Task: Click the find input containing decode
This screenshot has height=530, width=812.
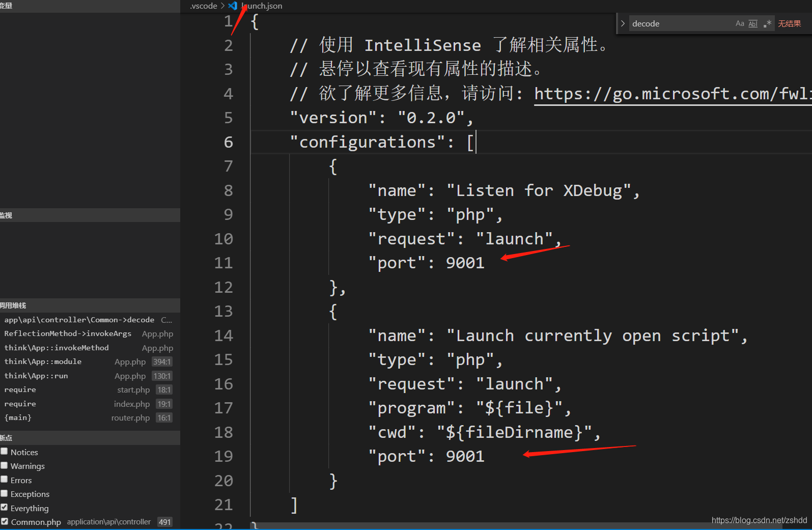Action: click(x=681, y=23)
